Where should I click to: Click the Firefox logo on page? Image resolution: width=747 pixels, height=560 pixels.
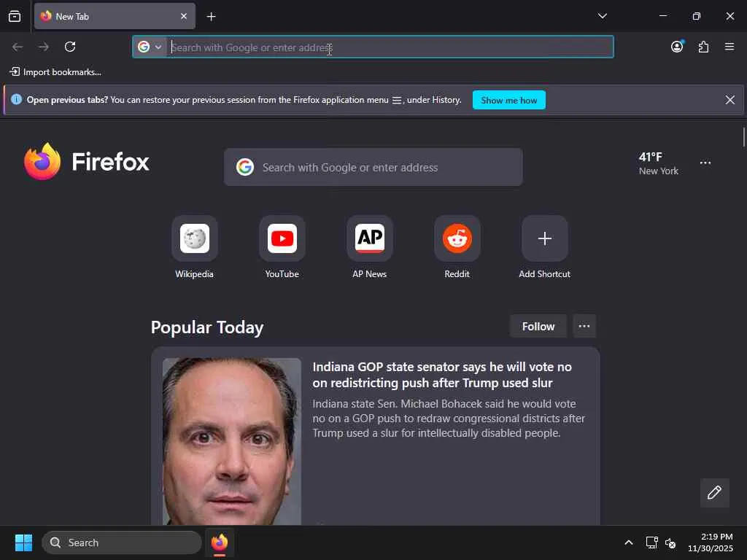pos(87,161)
